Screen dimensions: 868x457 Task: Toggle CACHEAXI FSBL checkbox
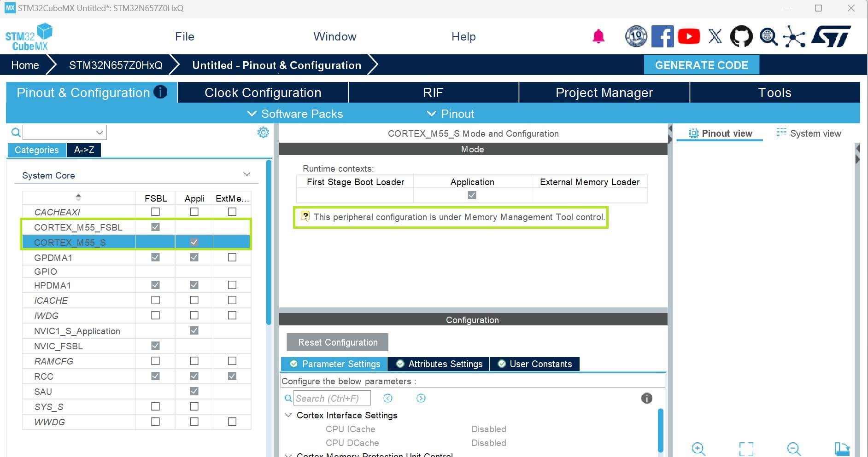click(x=156, y=212)
